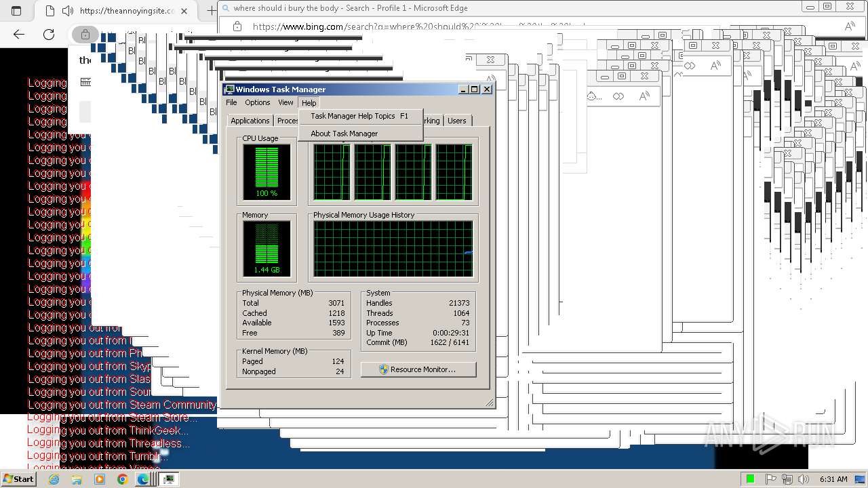The width and height of the screenshot is (868, 488).
Task: Go back using the browser back arrow
Action: (x=18, y=34)
